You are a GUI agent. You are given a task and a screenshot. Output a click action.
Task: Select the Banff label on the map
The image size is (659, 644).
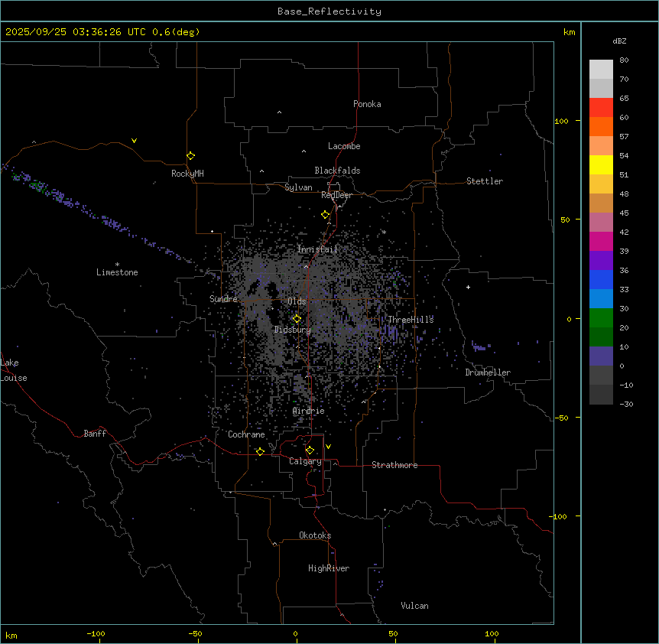pyautogui.click(x=96, y=434)
